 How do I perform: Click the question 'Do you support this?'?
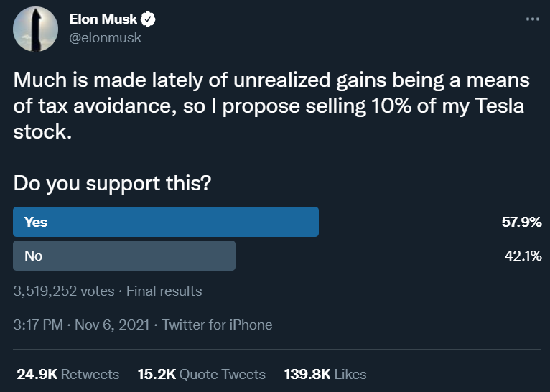(x=112, y=183)
